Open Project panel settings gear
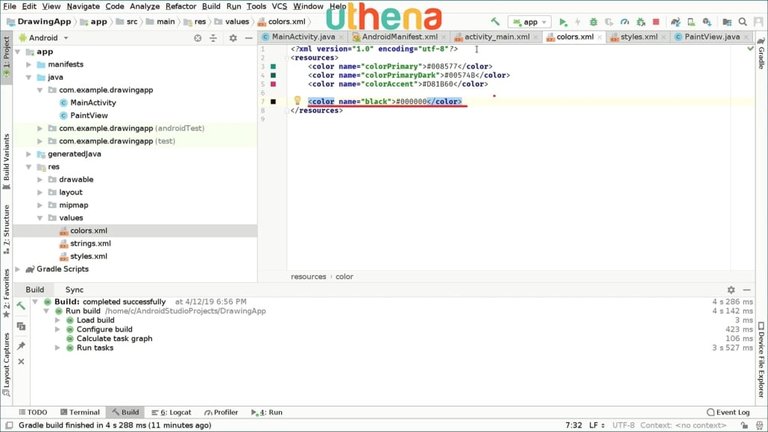The height and width of the screenshot is (432, 768). [x=226, y=37]
